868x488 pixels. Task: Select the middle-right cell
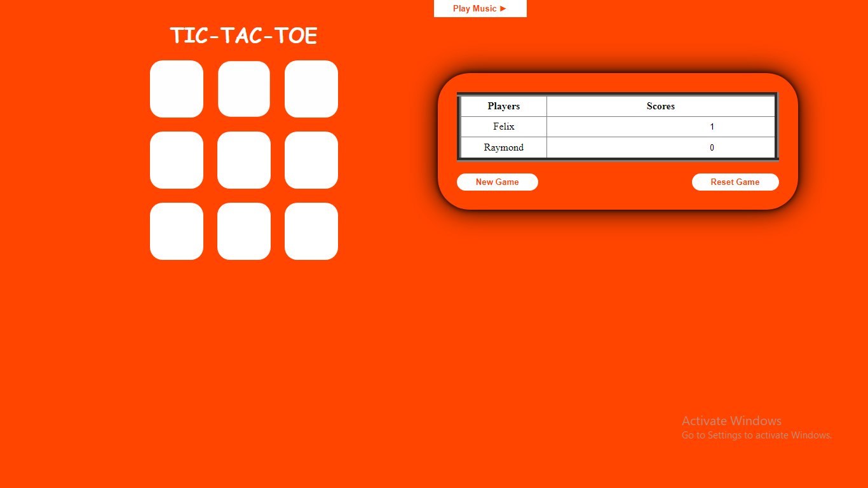pos(311,160)
